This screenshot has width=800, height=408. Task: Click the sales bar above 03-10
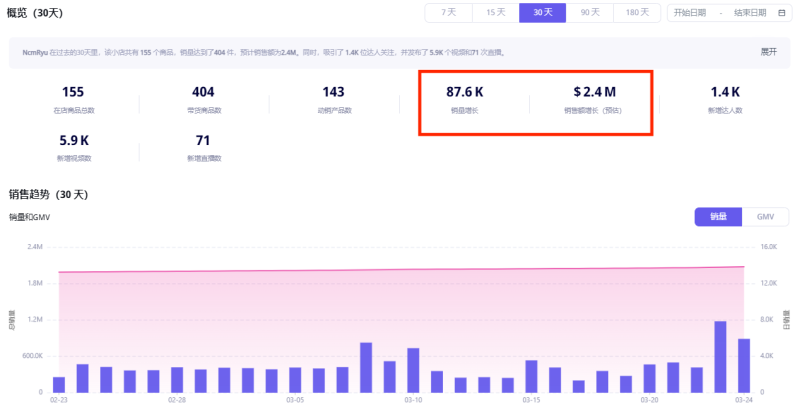click(413, 370)
